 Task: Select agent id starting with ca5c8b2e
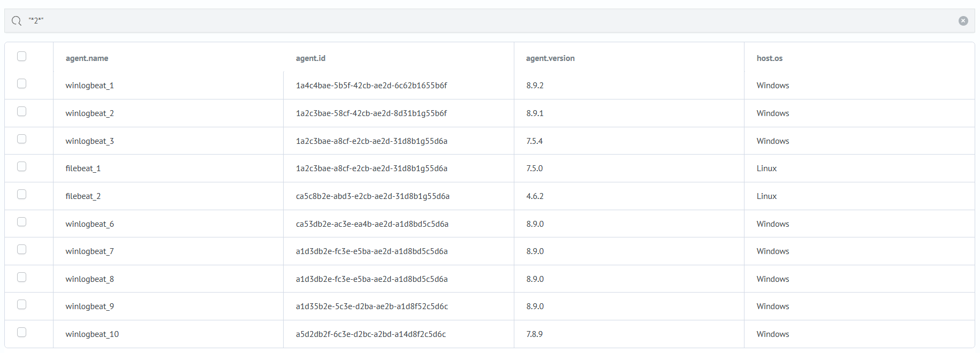click(373, 196)
